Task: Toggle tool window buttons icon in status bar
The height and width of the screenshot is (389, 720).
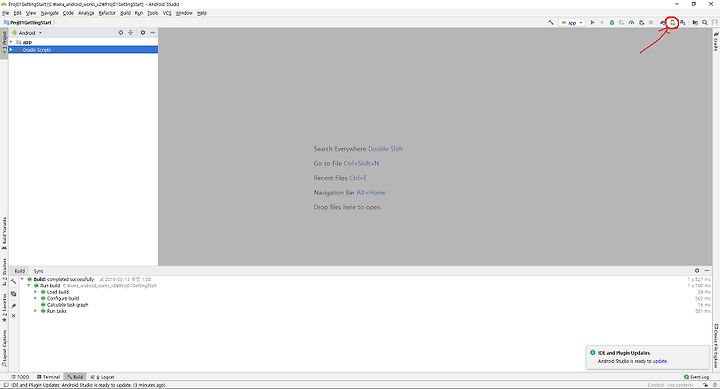Action: 6,385
